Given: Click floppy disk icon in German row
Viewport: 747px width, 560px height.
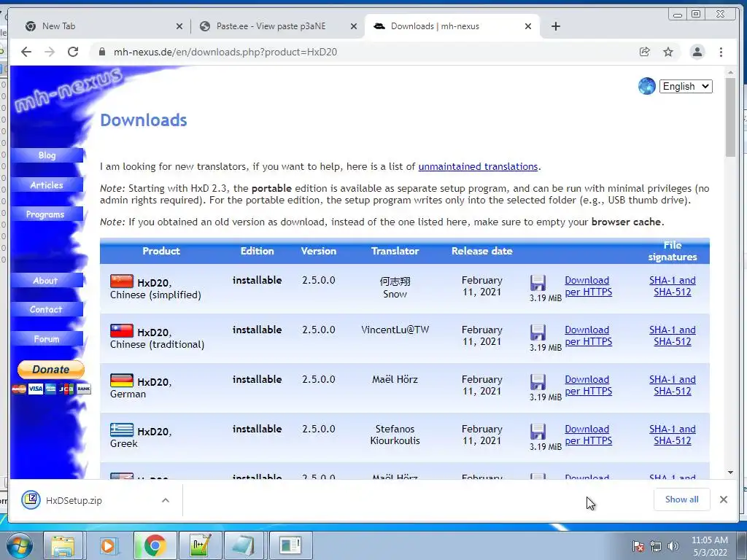Looking at the screenshot, I should 538,382.
